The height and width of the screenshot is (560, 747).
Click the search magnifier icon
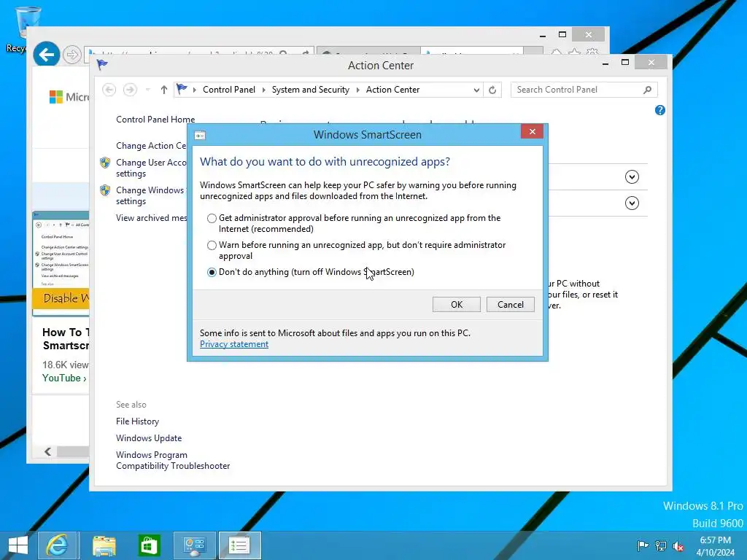[x=647, y=90]
